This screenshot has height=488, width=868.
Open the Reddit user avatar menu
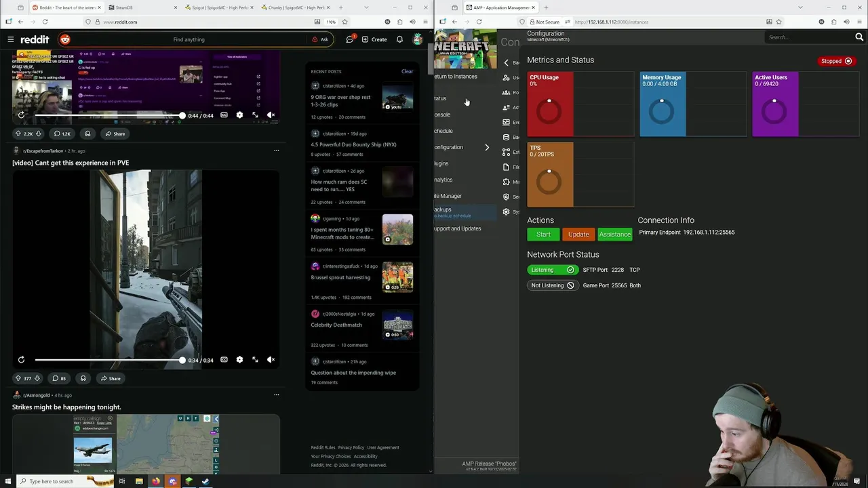418,39
